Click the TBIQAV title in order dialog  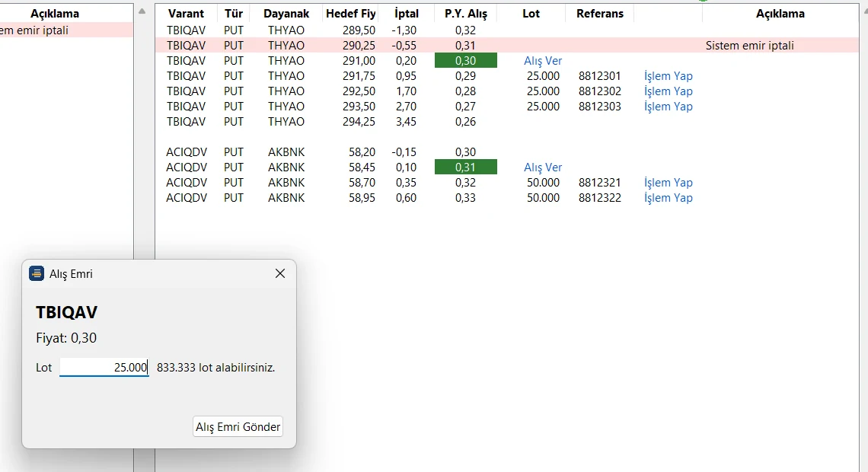tap(66, 313)
